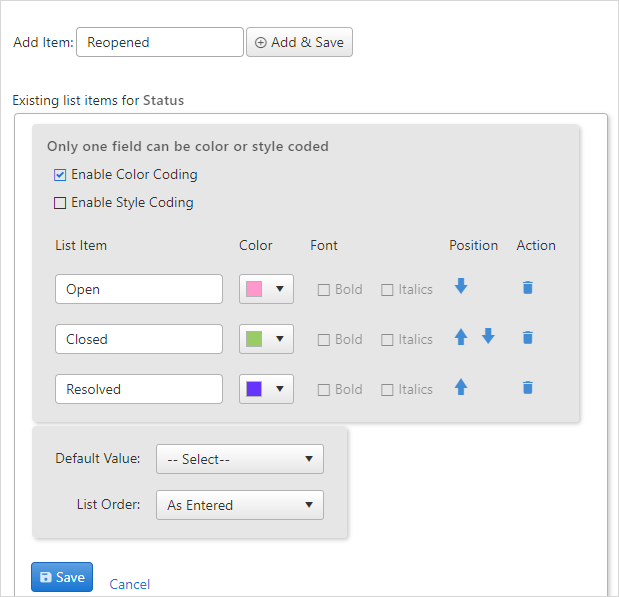The height and width of the screenshot is (597, 619).
Task: Tick Bold for the Closed item
Action: point(324,340)
